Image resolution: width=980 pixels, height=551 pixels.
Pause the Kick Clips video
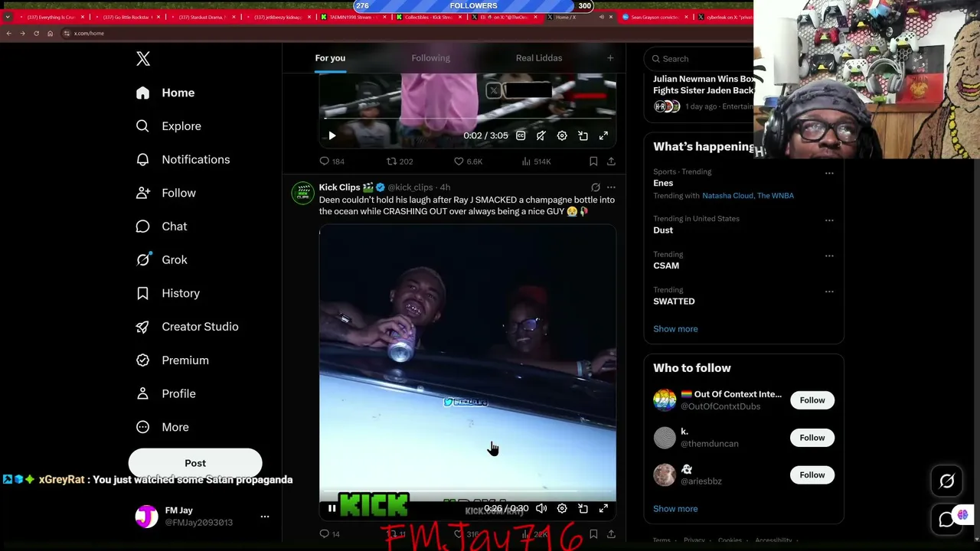(x=332, y=509)
